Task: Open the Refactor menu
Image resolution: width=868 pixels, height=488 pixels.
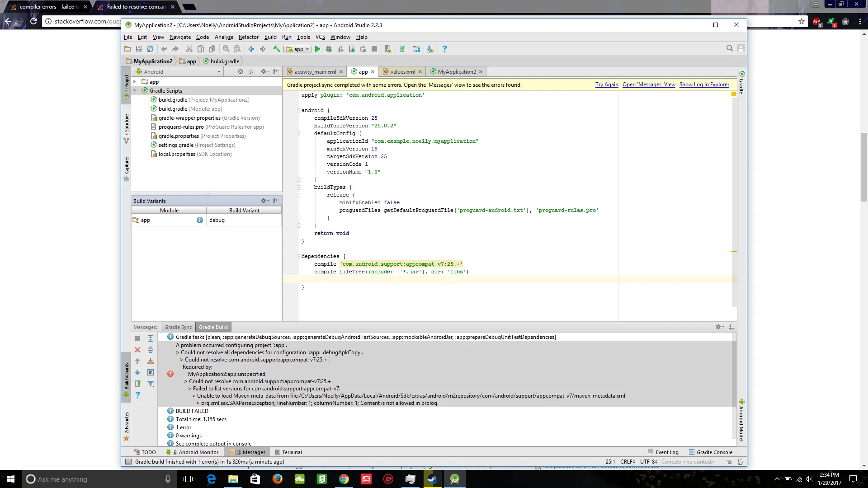Action: tap(248, 37)
